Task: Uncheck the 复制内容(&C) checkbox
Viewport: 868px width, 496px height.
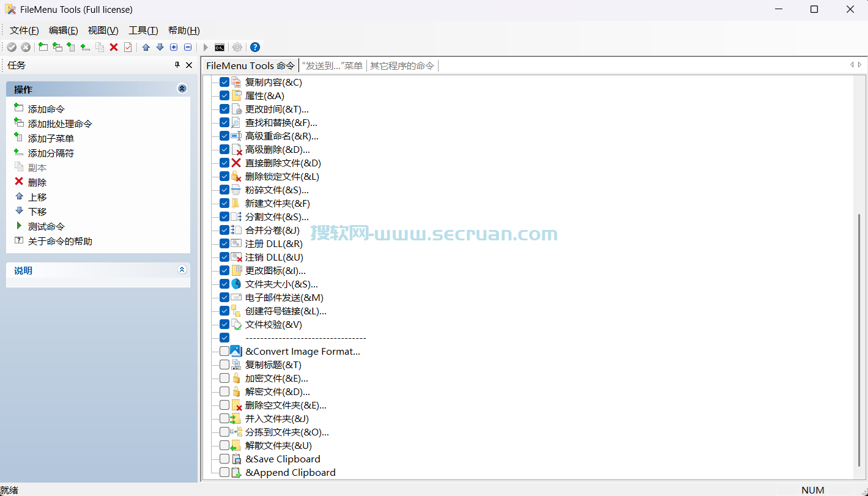Action: pos(224,82)
